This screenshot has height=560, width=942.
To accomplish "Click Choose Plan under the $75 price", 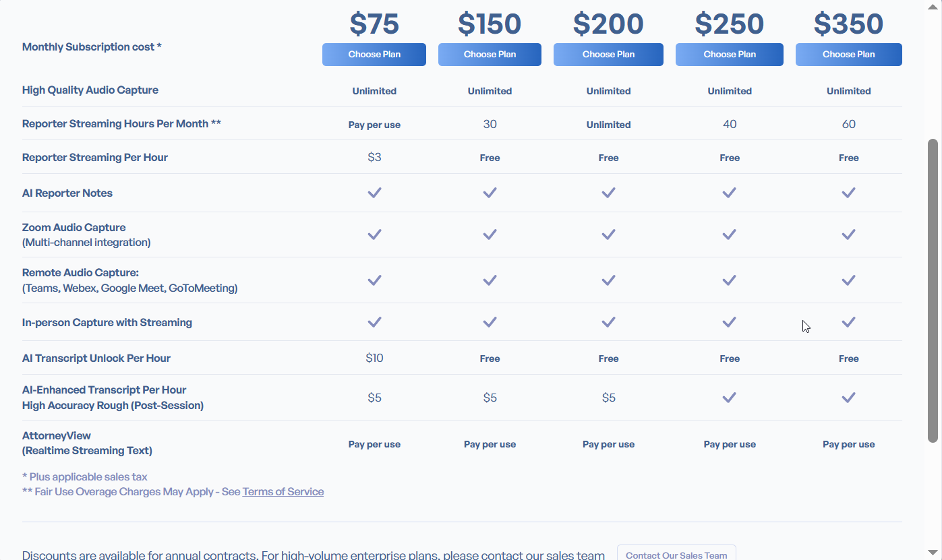I will [x=374, y=55].
